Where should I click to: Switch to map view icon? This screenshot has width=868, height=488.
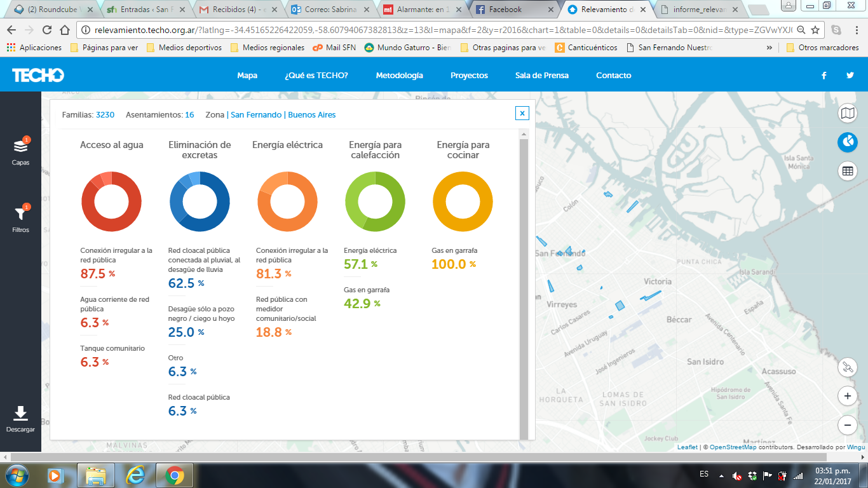coord(847,114)
